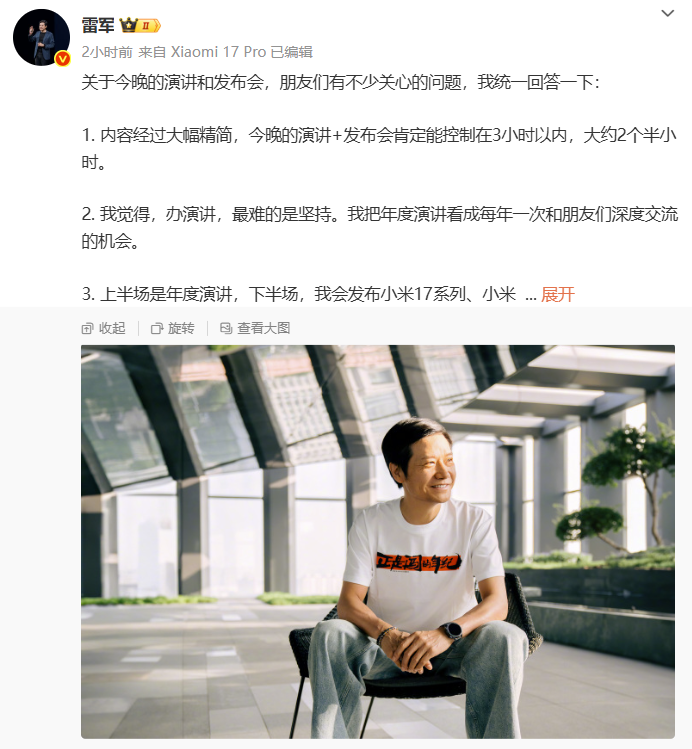692x749 pixels.
Task: Click the T-shirt slogan in the photo
Action: coord(419,562)
